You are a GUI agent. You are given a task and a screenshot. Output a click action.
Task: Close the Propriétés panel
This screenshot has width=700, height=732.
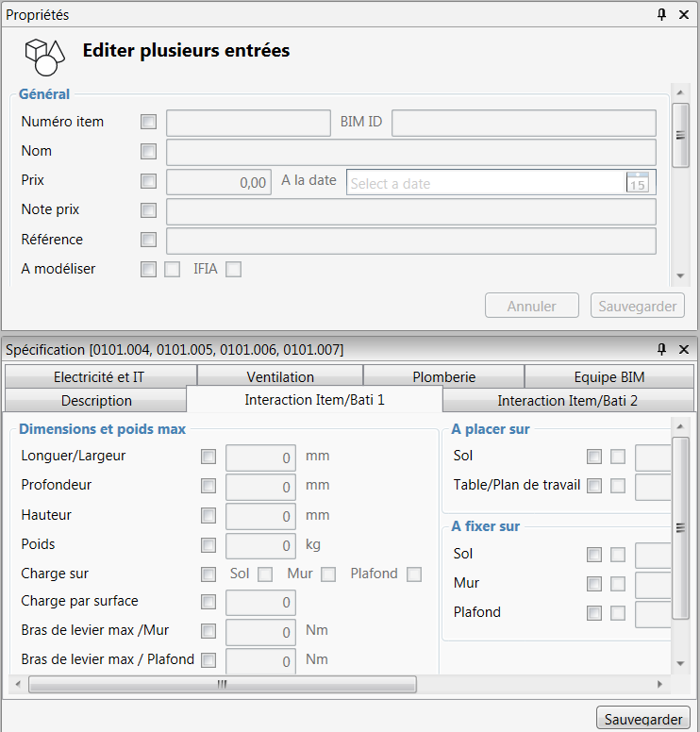(x=684, y=15)
